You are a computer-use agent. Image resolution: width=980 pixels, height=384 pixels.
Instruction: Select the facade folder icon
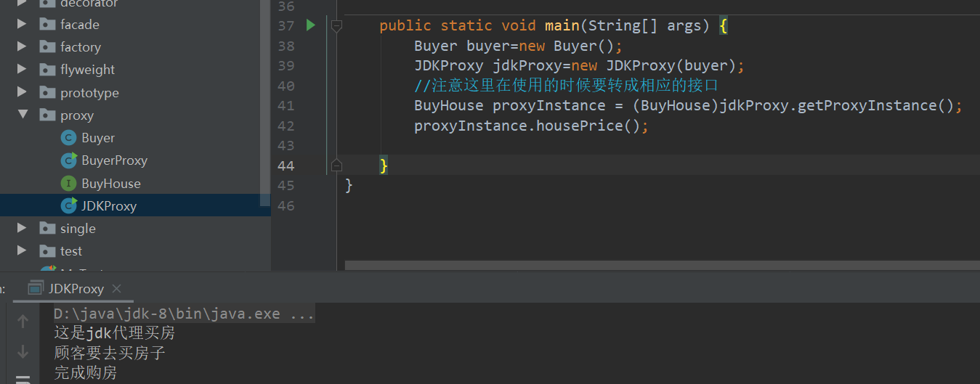[47, 24]
